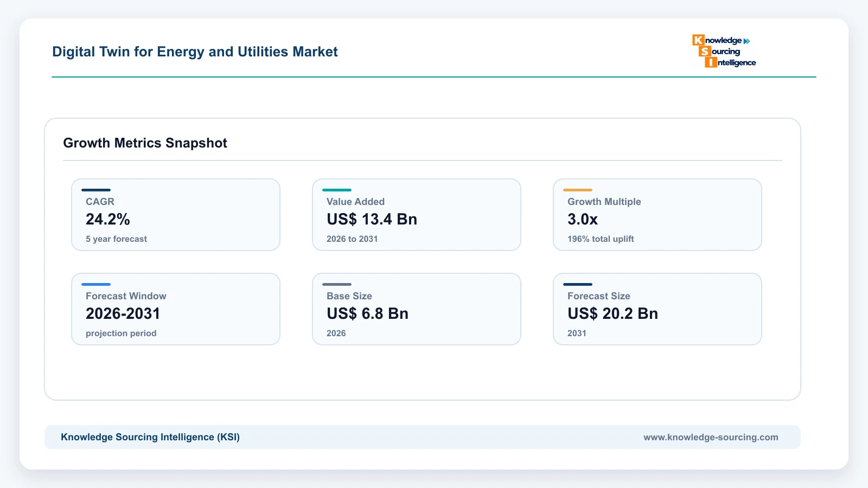This screenshot has height=488, width=868.
Task: Click the projection period caption
Action: pyautogui.click(x=121, y=333)
